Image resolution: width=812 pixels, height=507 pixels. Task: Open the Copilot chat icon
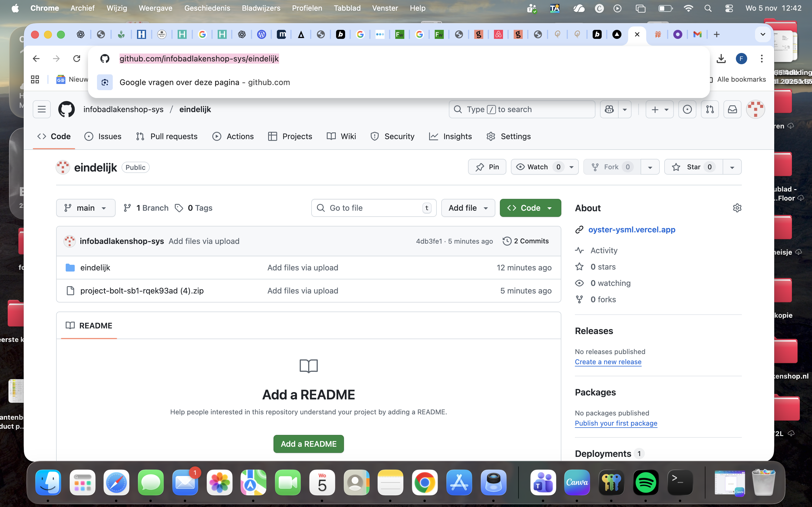pyautogui.click(x=609, y=109)
